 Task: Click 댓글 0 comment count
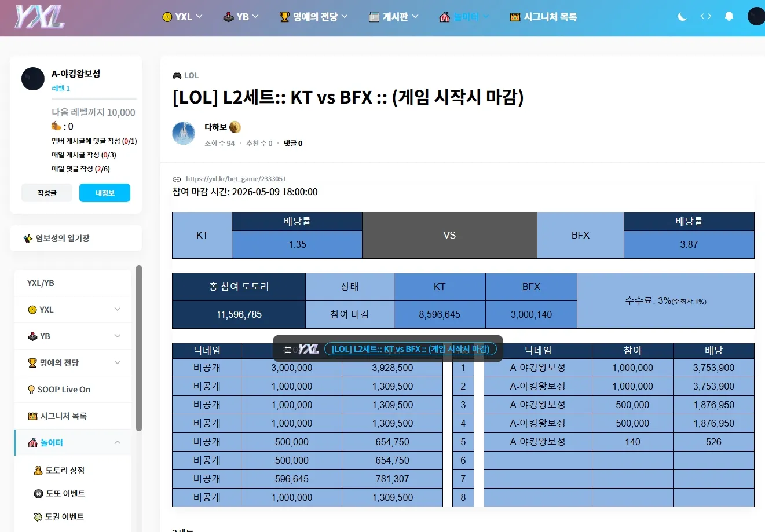[x=293, y=143]
